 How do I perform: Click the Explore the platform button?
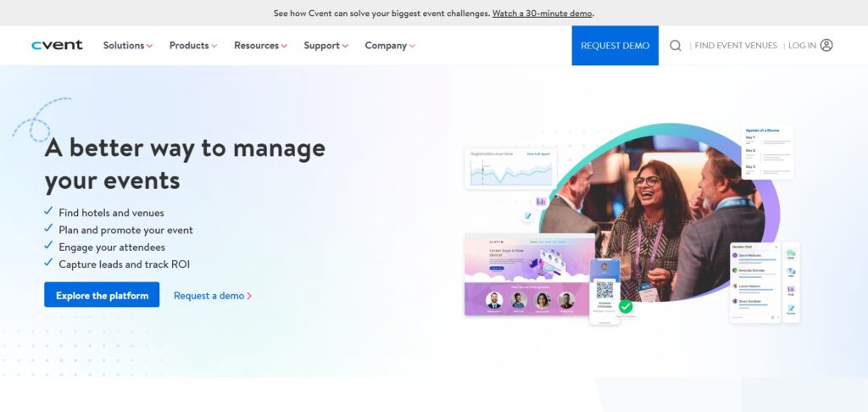point(102,295)
